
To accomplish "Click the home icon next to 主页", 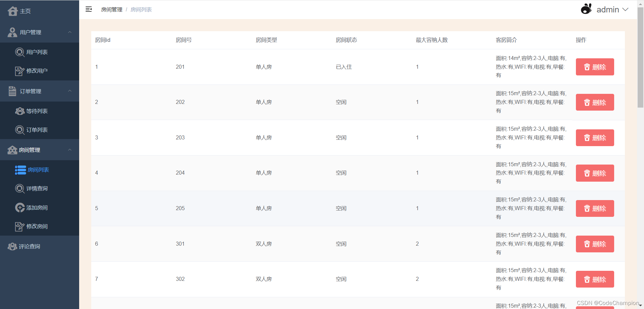I will pos(12,11).
